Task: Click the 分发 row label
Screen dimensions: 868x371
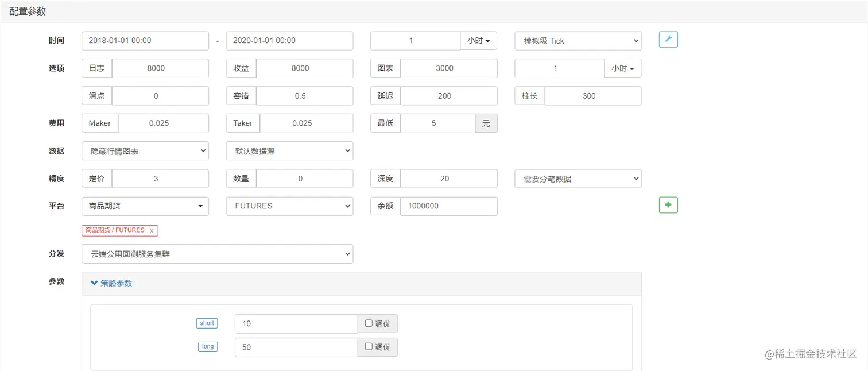Action: 56,253
